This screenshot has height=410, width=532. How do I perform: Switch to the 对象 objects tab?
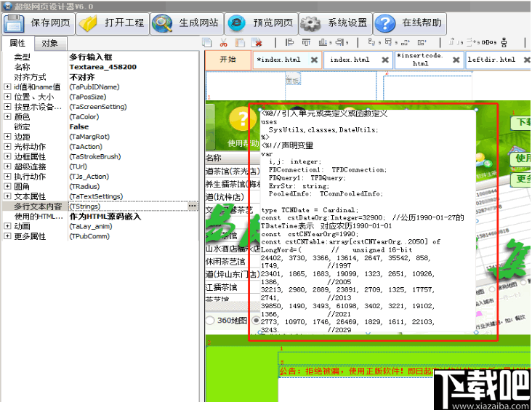tap(50, 44)
